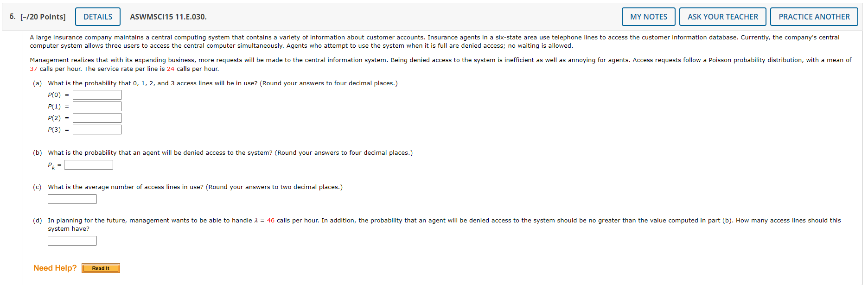
Task: Click the part (d) access lines answer field
Action: pyautogui.click(x=72, y=241)
